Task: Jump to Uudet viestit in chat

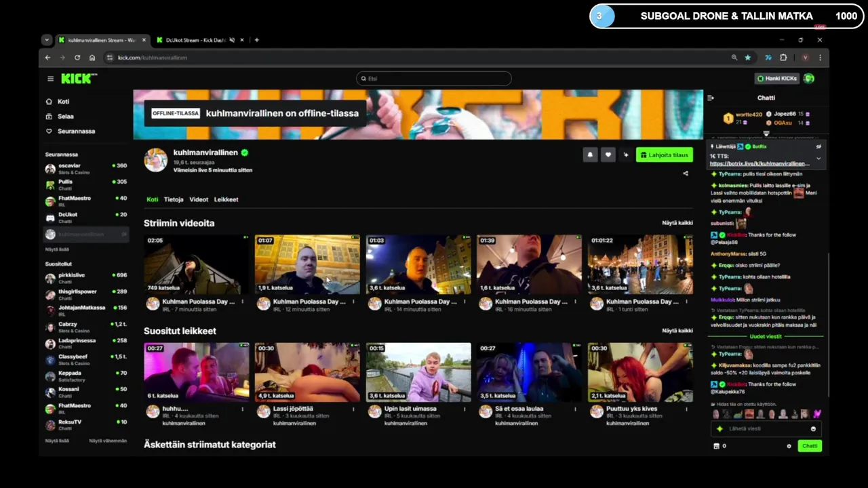Action: click(766, 336)
